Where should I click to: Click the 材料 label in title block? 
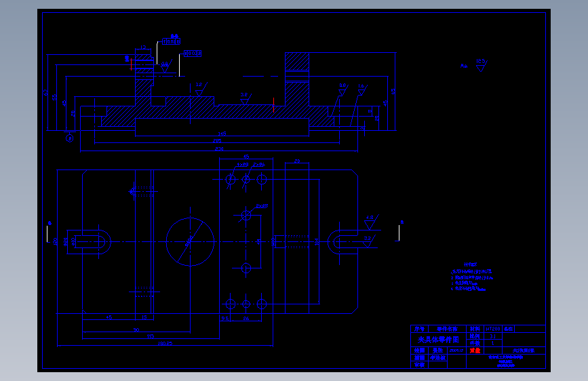475,329
